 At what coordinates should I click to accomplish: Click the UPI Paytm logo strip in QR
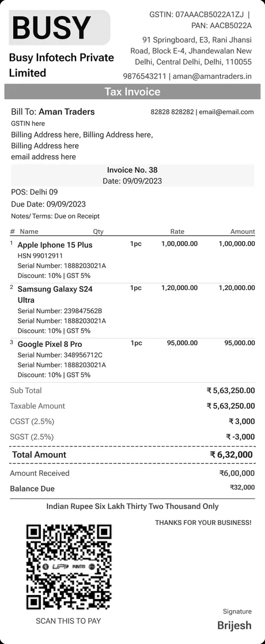click(x=69, y=567)
